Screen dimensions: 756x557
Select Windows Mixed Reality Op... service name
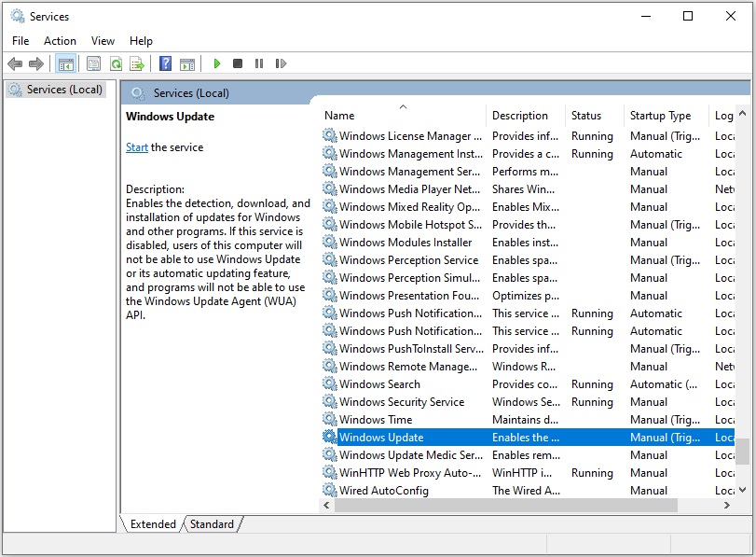tap(410, 206)
